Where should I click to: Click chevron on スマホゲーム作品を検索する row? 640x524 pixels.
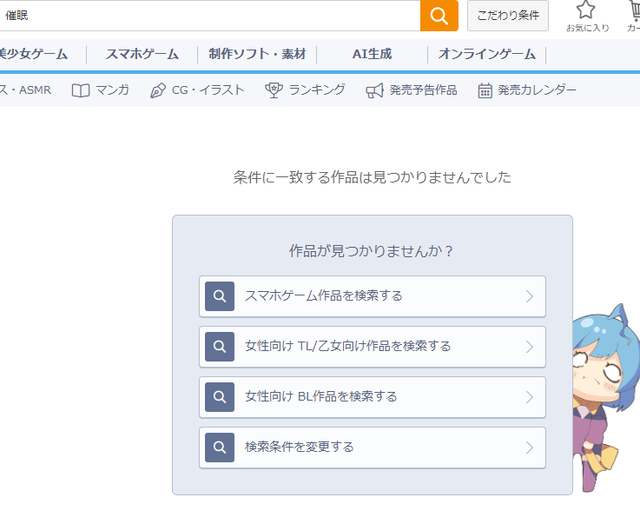point(529,296)
